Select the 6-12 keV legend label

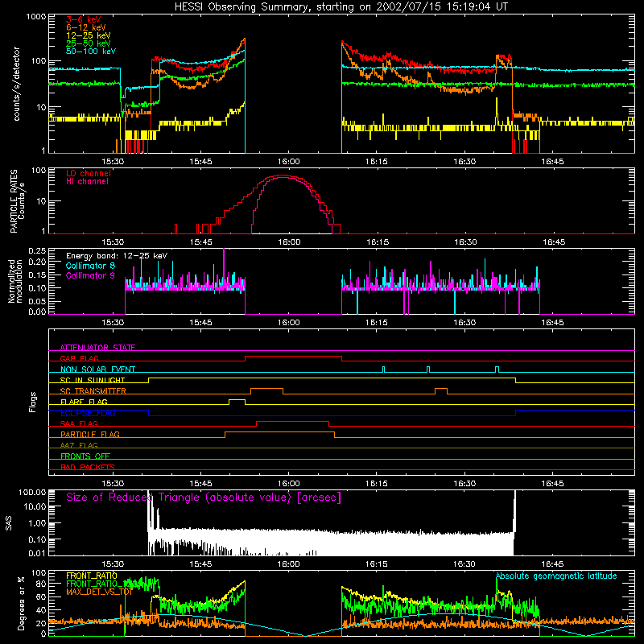tap(86, 27)
